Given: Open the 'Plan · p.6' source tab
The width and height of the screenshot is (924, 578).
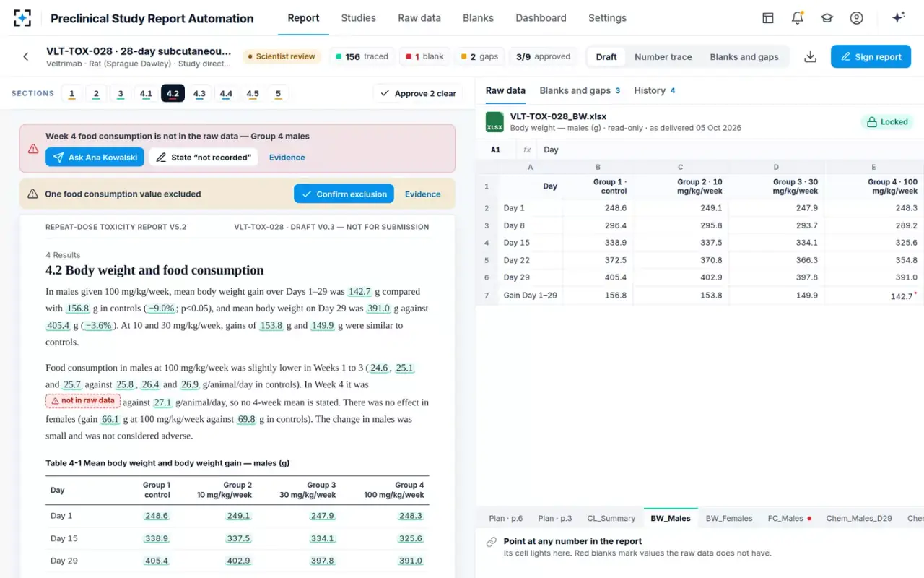Looking at the screenshot, I should (505, 518).
